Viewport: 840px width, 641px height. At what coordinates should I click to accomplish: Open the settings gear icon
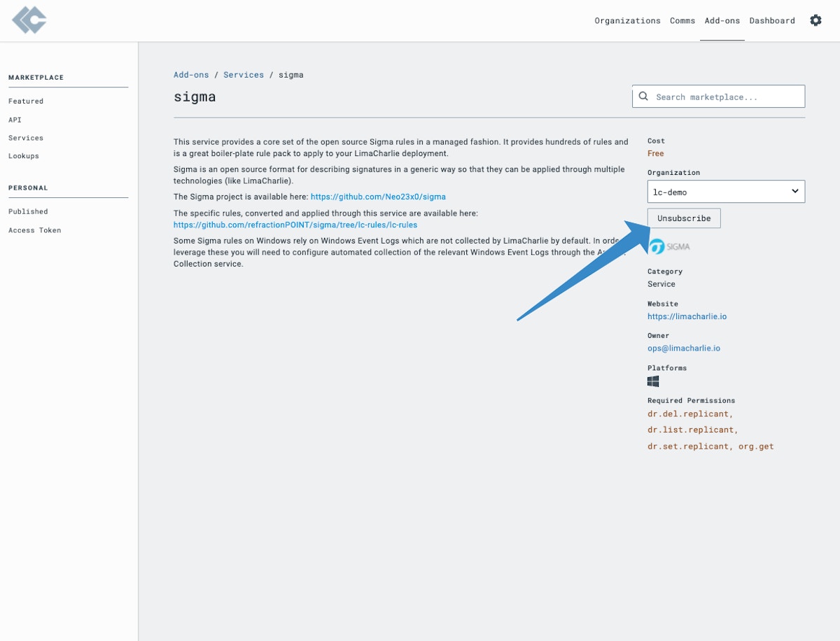(815, 20)
